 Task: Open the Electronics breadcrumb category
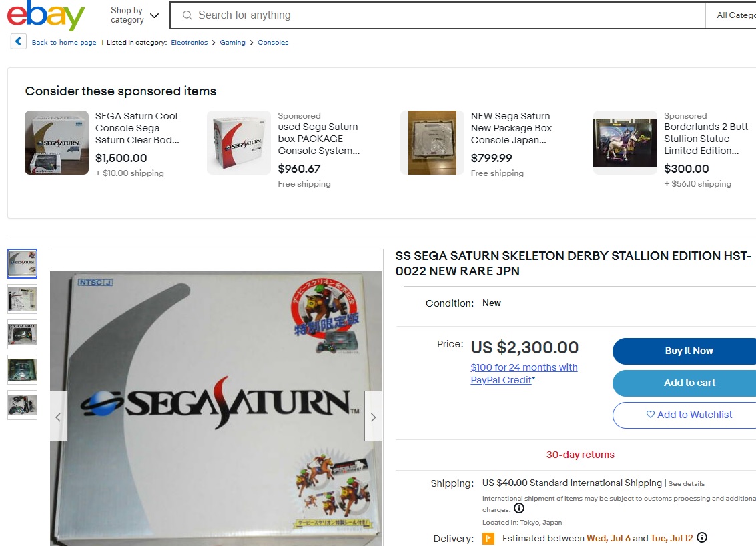coord(189,43)
